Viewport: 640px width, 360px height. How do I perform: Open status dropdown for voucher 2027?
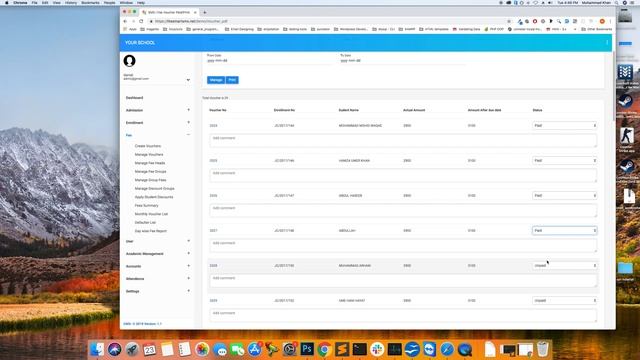[564, 231]
